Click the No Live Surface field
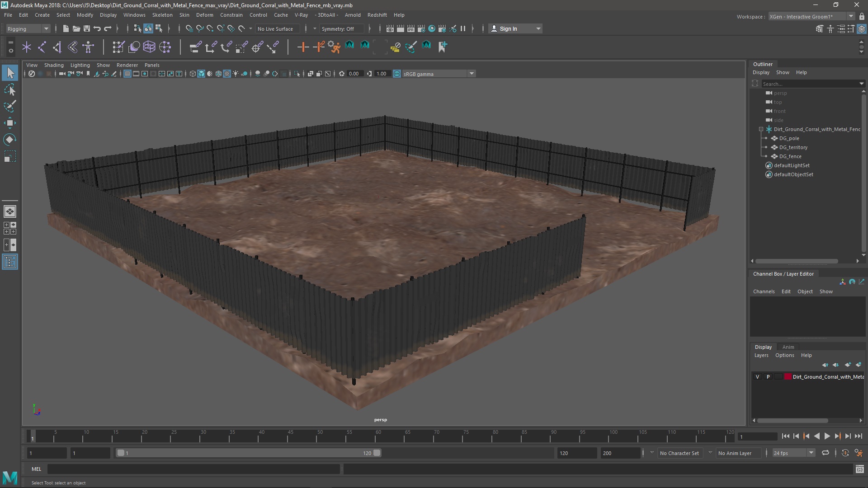This screenshot has height=488, width=868. tap(277, 28)
